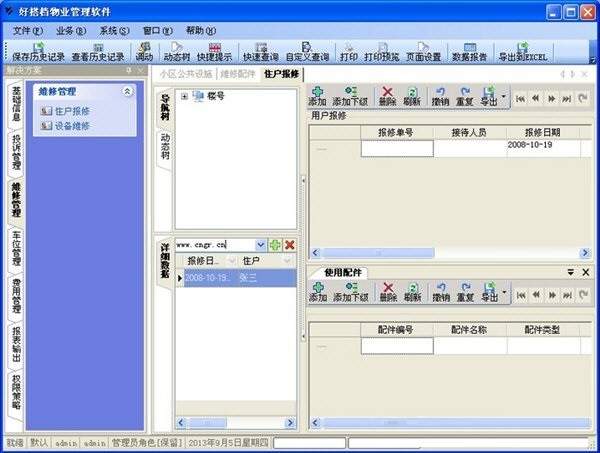Collapse the 维修管理 panel chevron
Viewport: 600px width, 453px height.
126,91
